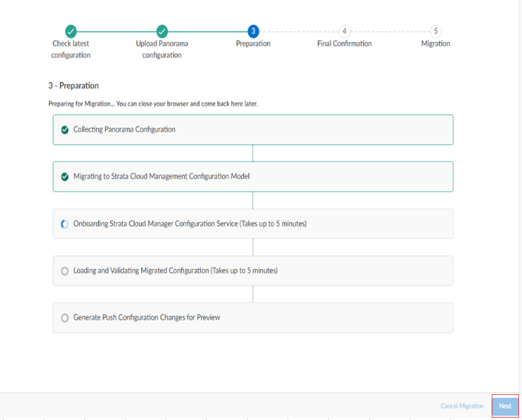Click green check beside Migrating to Strata
The image size is (522, 420).
click(65, 177)
